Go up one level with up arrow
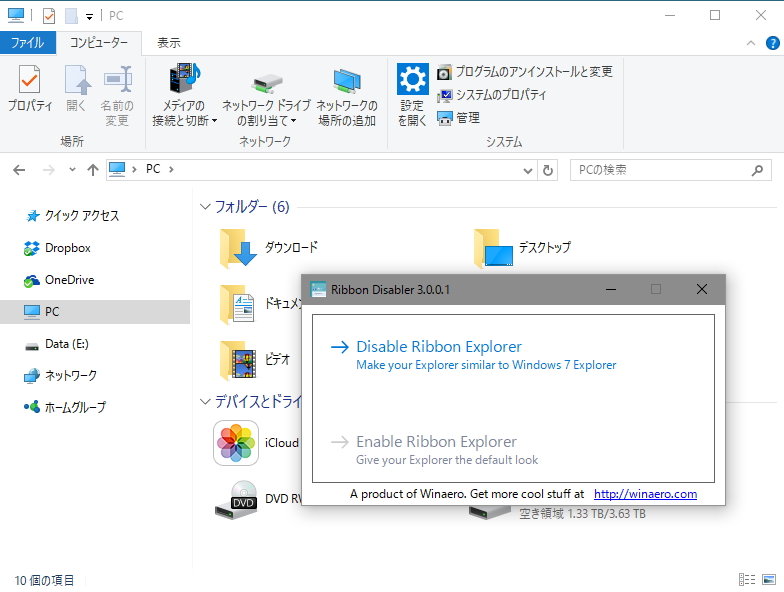Viewport: 784px width, 592px height. coord(92,170)
